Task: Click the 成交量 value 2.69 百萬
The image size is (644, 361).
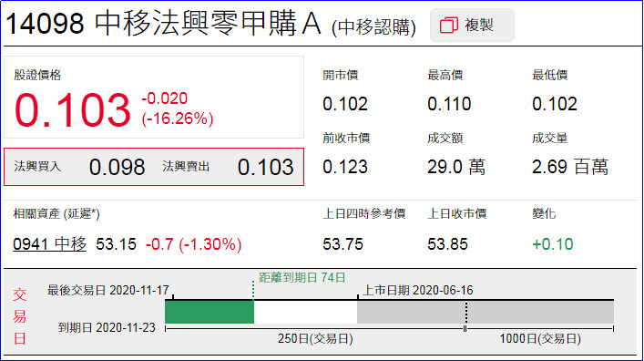Action: pos(570,167)
